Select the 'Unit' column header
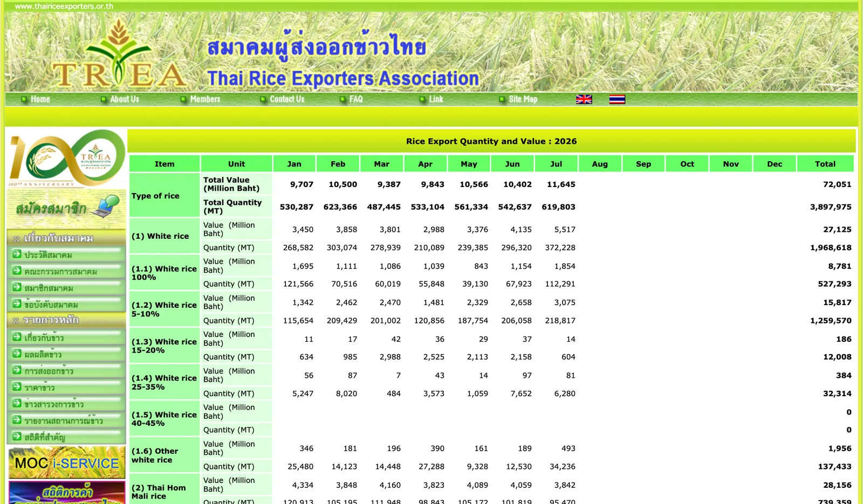 point(236,164)
